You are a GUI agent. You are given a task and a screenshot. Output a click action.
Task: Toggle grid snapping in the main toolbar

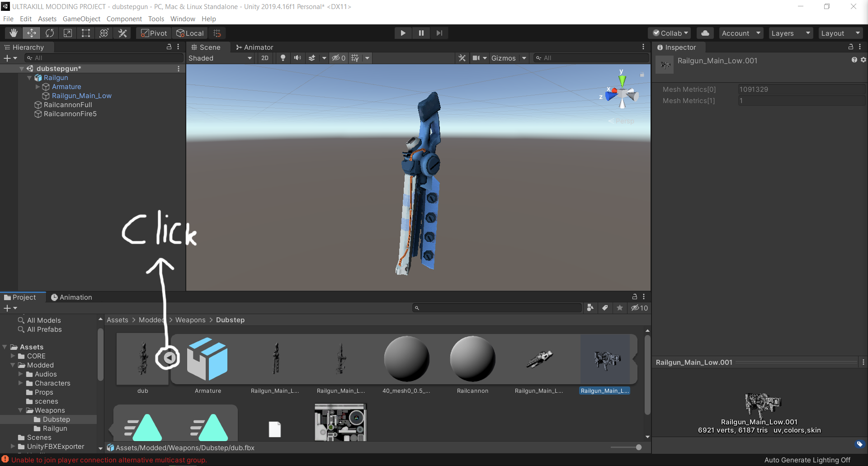point(217,33)
